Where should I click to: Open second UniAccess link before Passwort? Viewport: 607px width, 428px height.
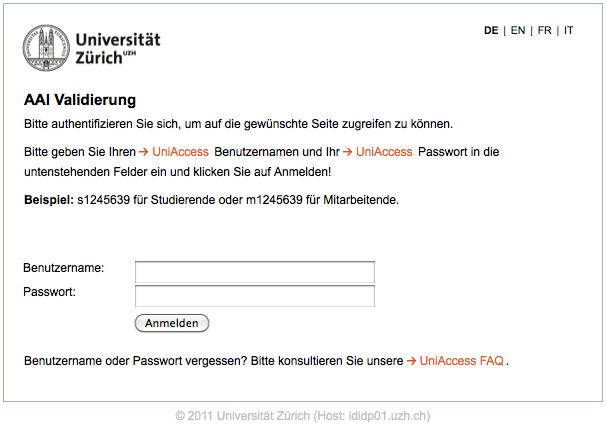(384, 152)
